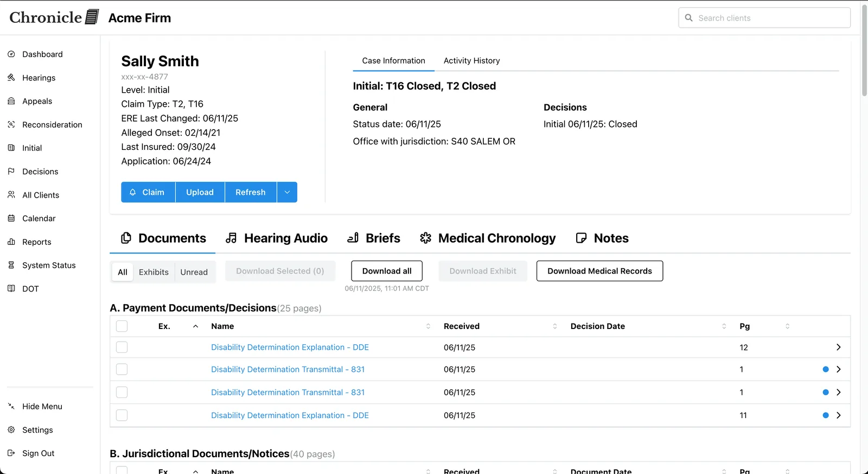Screen dimensions: 868x474
Task: Click the Settings gear icon
Action: (11, 430)
